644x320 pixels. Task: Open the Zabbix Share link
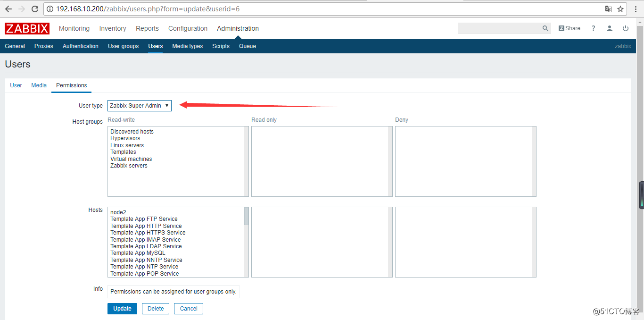pyautogui.click(x=569, y=28)
